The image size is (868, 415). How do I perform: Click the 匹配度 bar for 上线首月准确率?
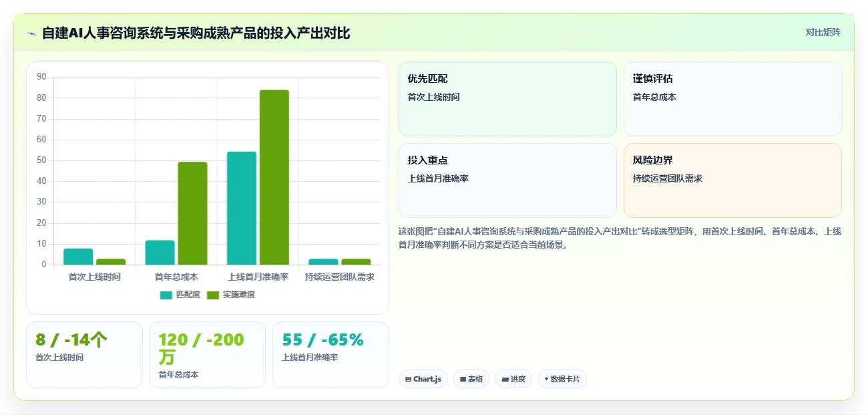click(242, 208)
